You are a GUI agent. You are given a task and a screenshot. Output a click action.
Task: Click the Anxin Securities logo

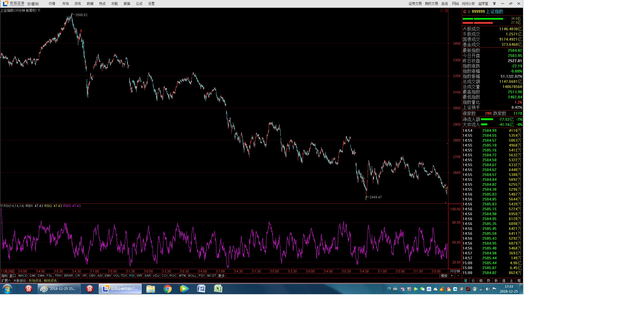pyautogui.click(x=14, y=4)
